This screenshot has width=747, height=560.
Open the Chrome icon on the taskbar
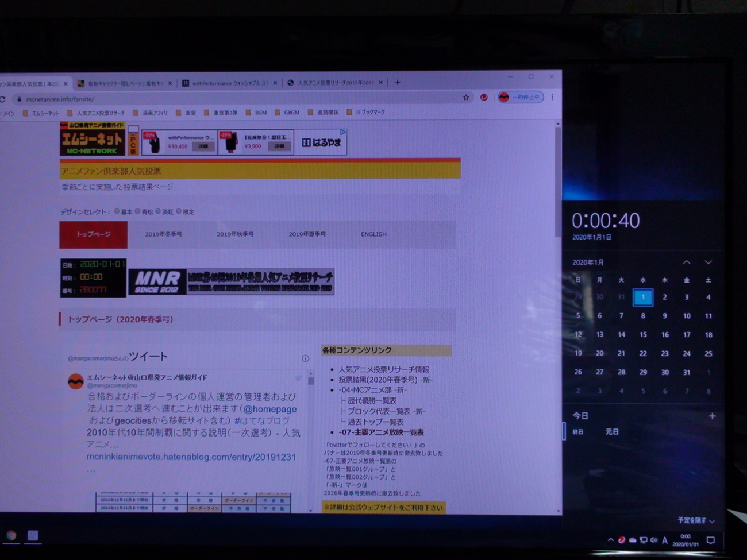(11, 536)
